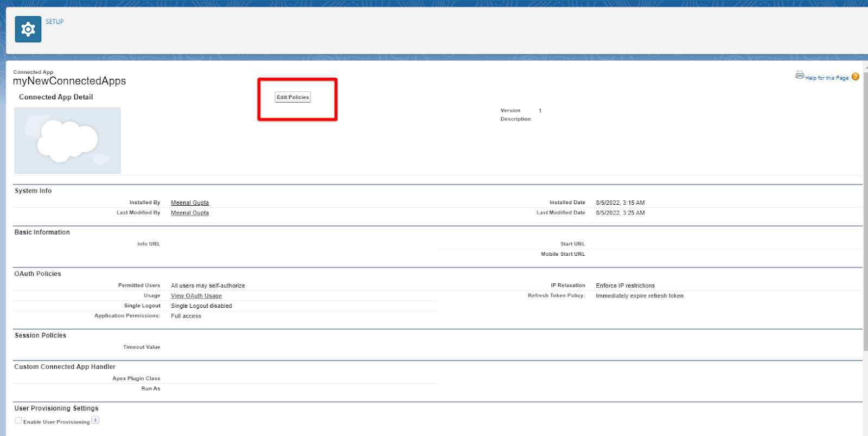
Task: Open the Help for this Page link
Action: pyautogui.click(x=827, y=78)
